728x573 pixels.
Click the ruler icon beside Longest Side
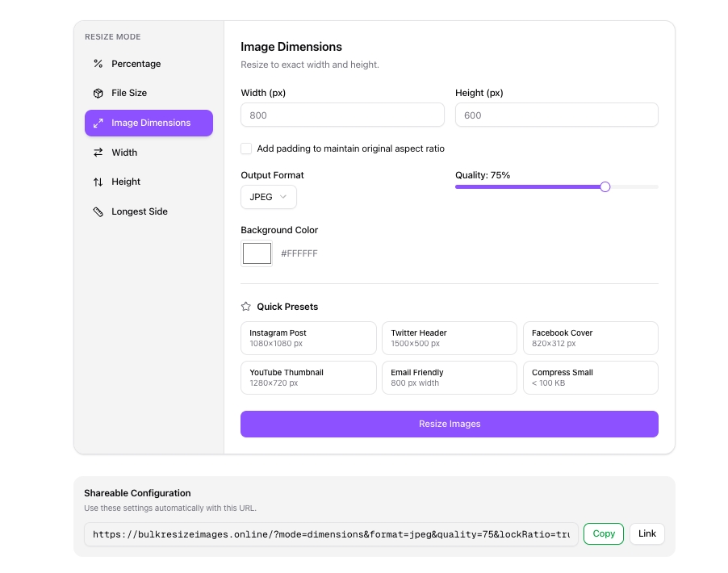click(98, 211)
